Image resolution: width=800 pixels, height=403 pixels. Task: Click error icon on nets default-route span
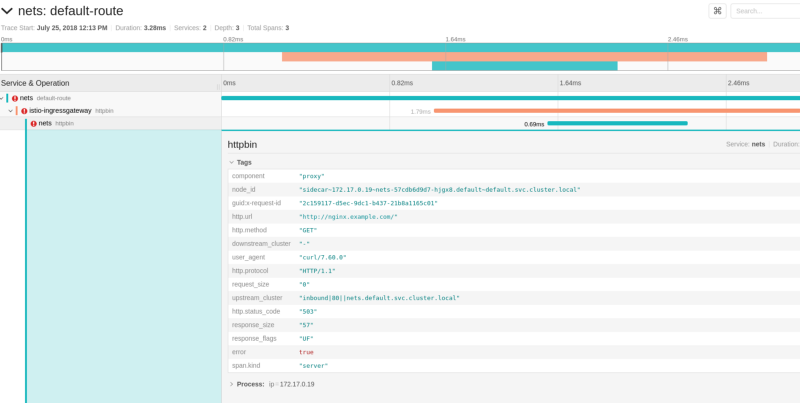pyautogui.click(x=15, y=98)
